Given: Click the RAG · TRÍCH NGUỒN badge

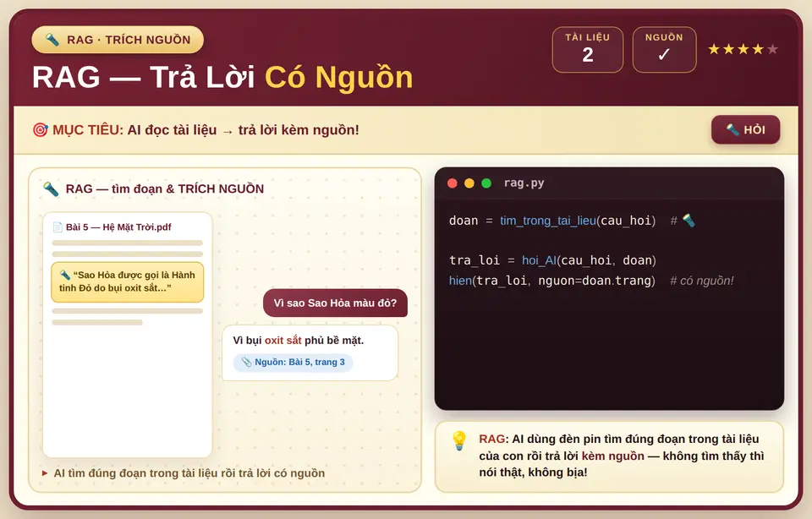Looking at the screenshot, I should [x=118, y=40].
